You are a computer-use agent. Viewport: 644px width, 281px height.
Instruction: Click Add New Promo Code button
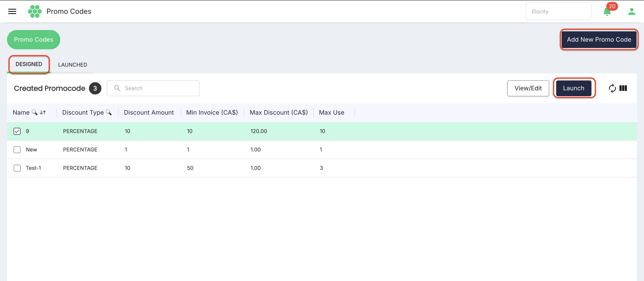pos(599,39)
